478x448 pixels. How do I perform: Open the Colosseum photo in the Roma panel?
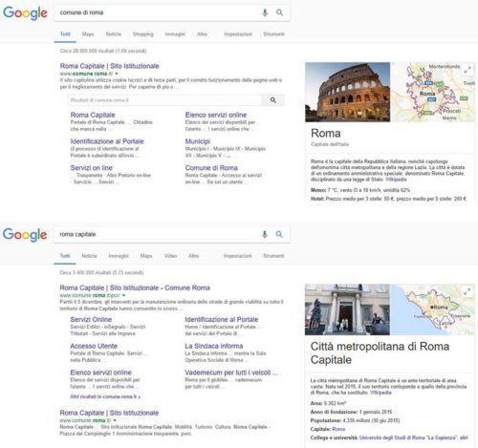pyautogui.click(x=347, y=92)
